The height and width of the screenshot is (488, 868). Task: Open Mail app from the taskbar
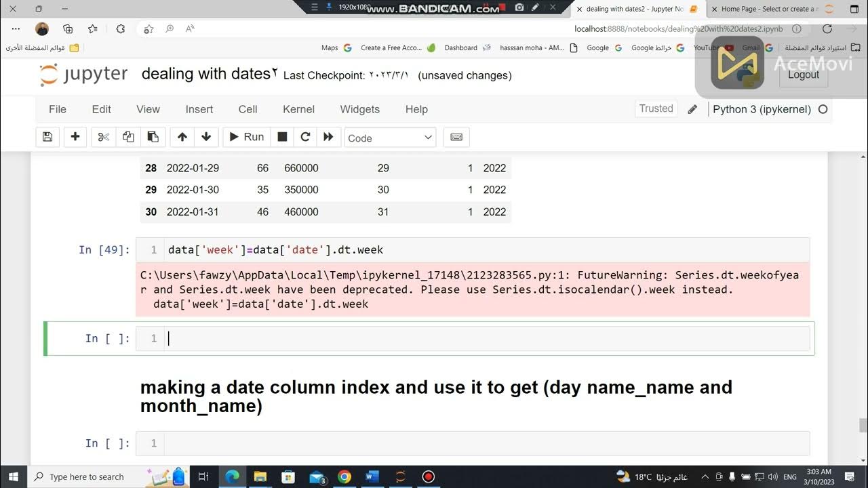317,476
